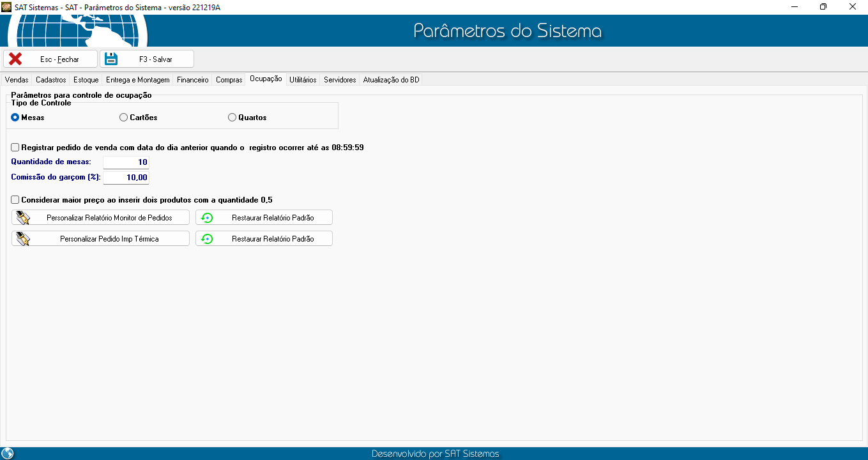Screen dimensions: 868x460
Task: Enable registering orders with previous day's date
Action: [15, 148]
